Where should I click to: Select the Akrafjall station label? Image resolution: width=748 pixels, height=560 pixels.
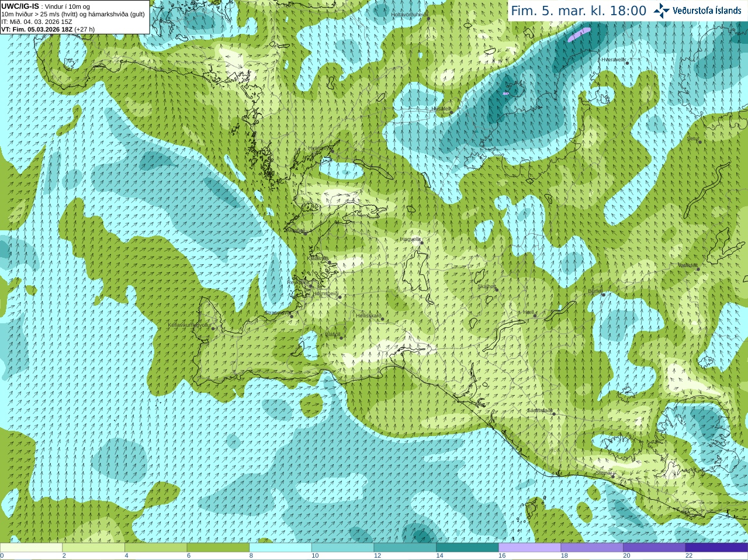tap(296, 230)
